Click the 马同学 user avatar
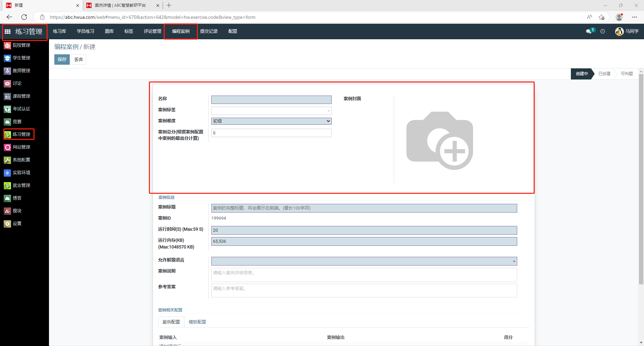Viewport: 644px width, 346px height. click(x=619, y=31)
